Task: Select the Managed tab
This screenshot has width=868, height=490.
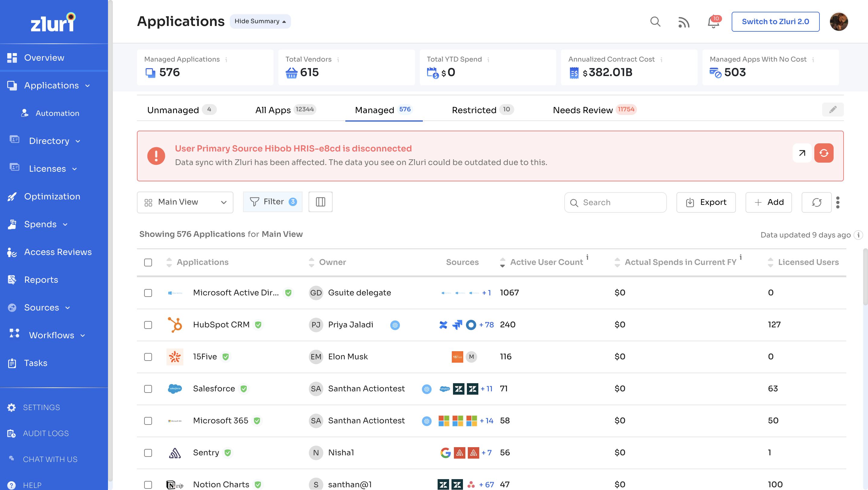Action: pos(384,110)
